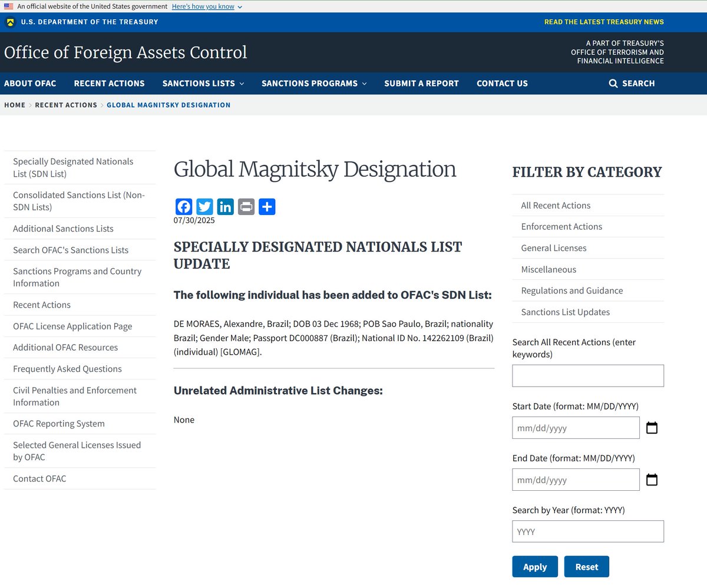
Task: Click Unrelated Administrative List Changes heading
Action: tap(278, 391)
